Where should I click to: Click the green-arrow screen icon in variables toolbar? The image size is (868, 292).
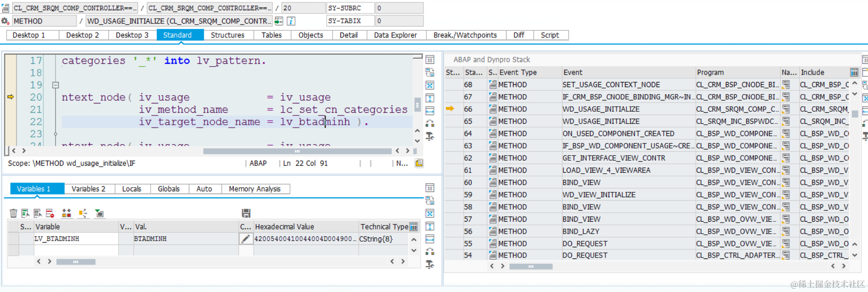[99, 213]
